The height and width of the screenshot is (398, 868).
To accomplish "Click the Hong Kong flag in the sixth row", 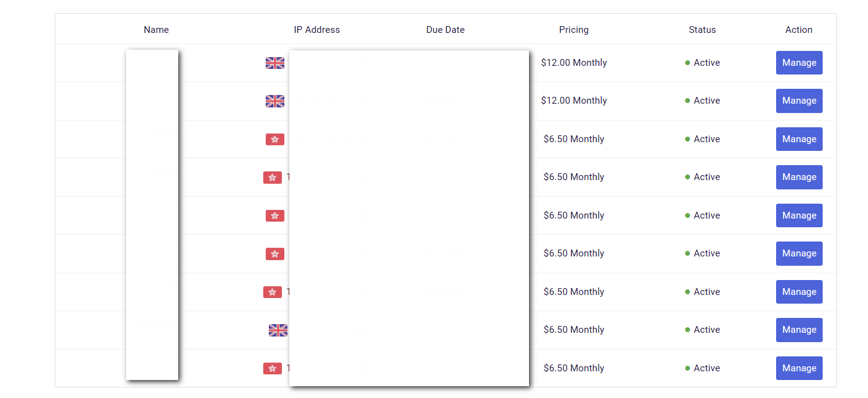I will [274, 254].
